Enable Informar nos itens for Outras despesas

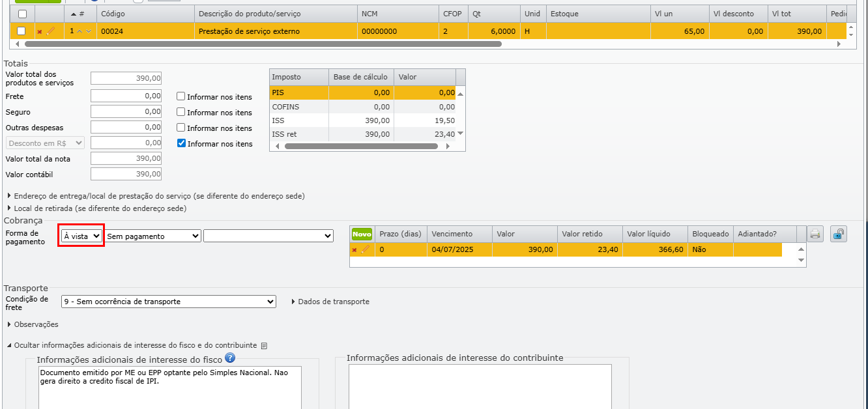[181, 128]
